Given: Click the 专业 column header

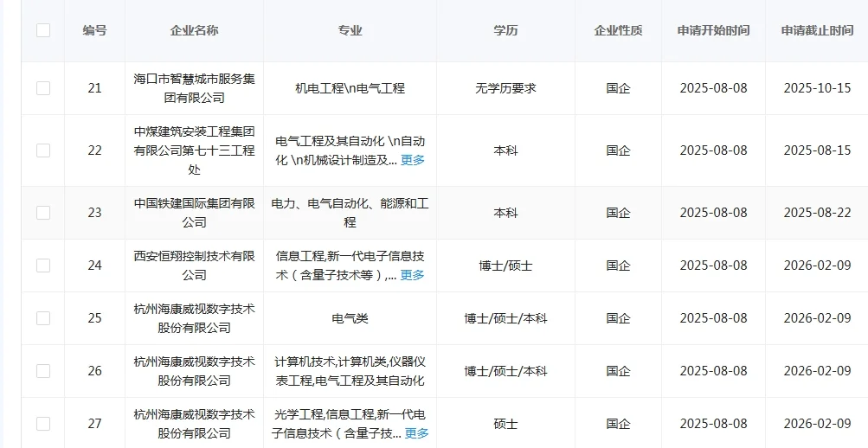Looking at the screenshot, I should [350, 30].
